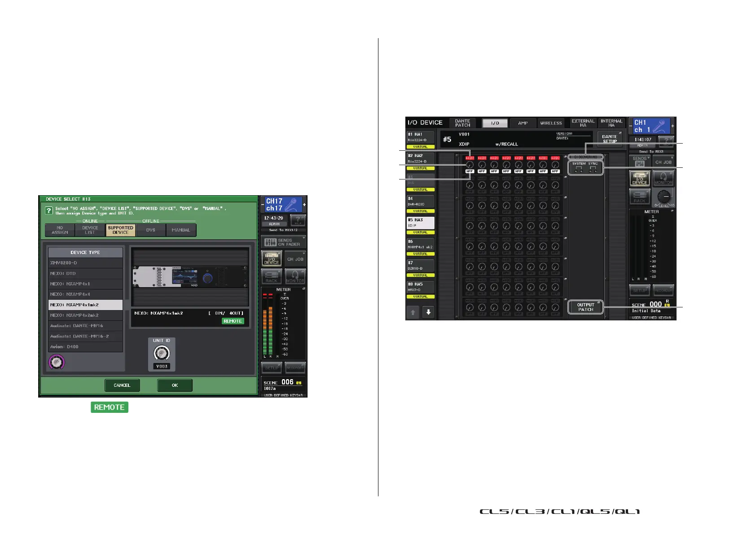Switch to DANTE PATCH tab

tap(462, 123)
